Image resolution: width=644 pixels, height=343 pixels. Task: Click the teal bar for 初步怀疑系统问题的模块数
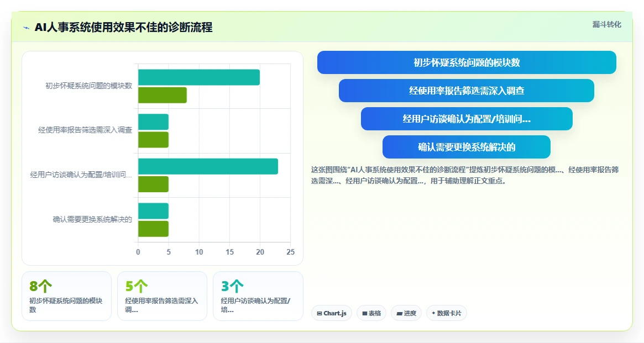pos(199,77)
